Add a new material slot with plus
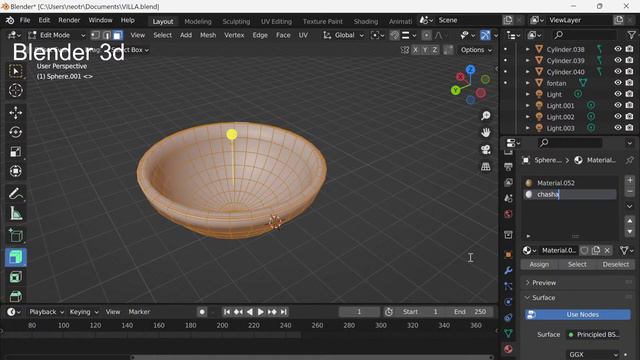Screen dimensions: 640x360 coord(629,180)
